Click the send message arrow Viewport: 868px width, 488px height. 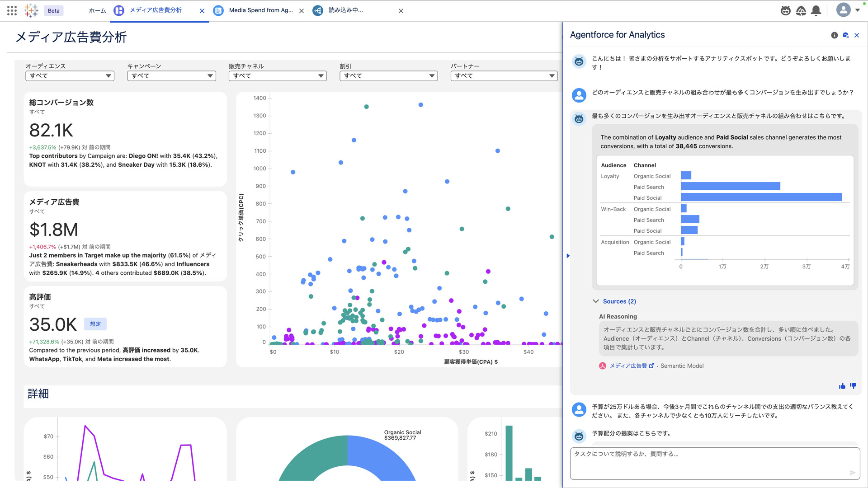pyautogui.click(x=853, y=473)
